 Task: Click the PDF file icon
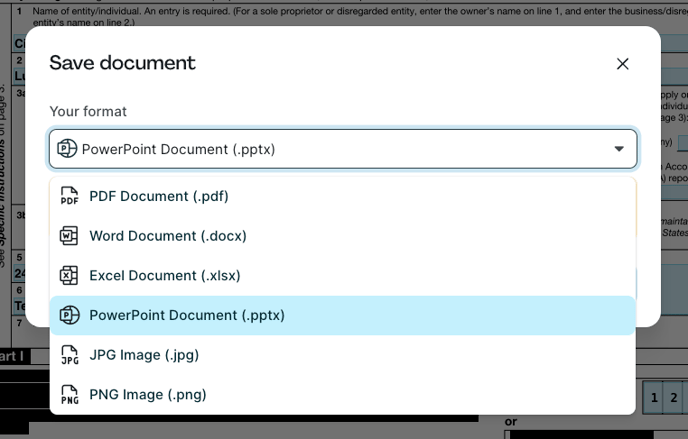point(69,196)
